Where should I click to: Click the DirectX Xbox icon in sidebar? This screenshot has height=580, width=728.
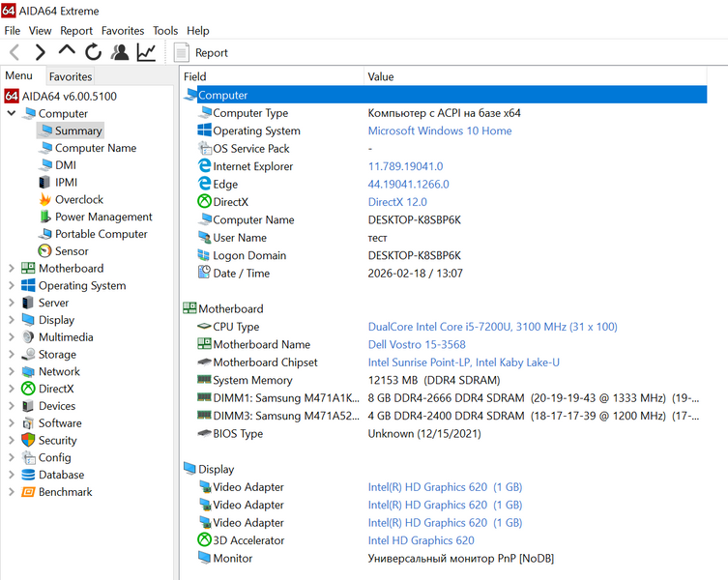tap(28, 389)
